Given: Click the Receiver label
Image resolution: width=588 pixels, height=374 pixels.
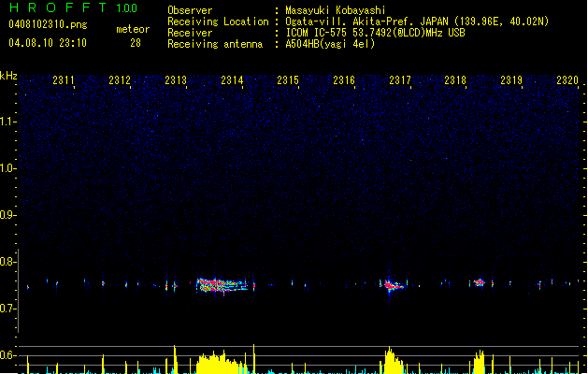Looking at the screenshot, I should coord(190,33).
